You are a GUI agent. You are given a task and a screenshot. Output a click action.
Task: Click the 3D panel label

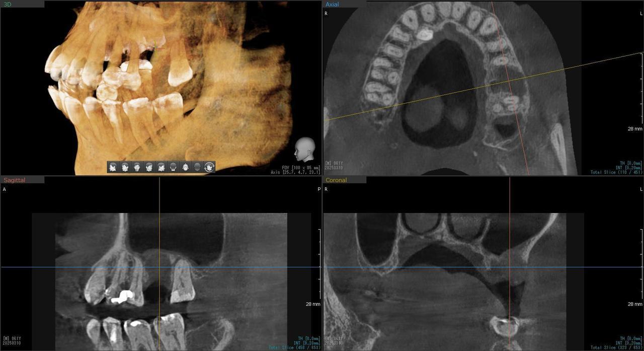8,4
